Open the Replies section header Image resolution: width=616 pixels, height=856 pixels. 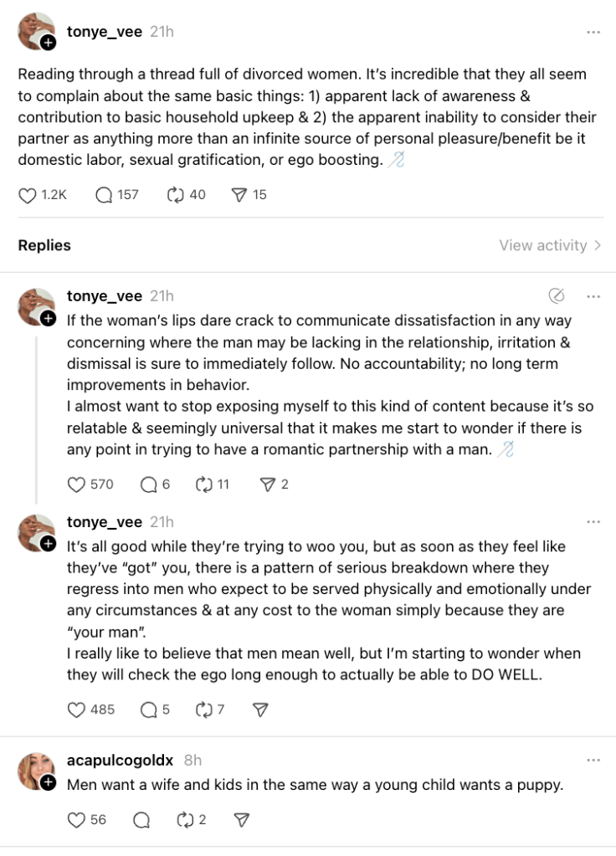(x=44, y=245)
